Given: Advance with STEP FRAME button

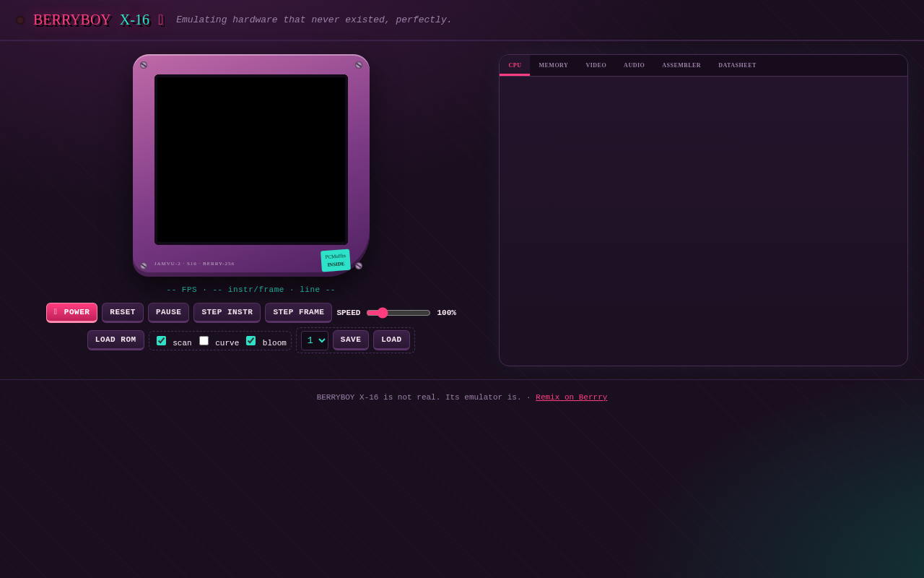Looking at the screenshot, I should click(x=298, y=312).
